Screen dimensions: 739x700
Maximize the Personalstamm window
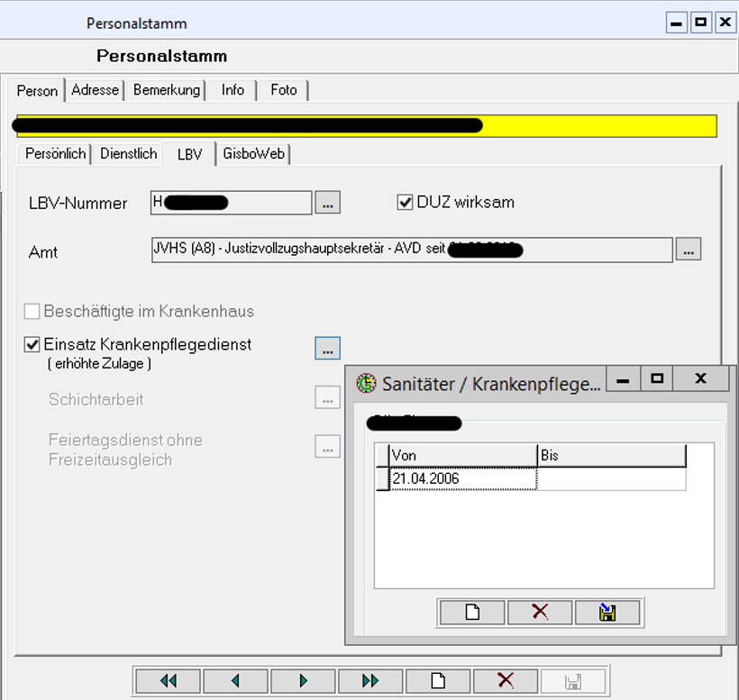pyautogui.click(x=701, y=23)
